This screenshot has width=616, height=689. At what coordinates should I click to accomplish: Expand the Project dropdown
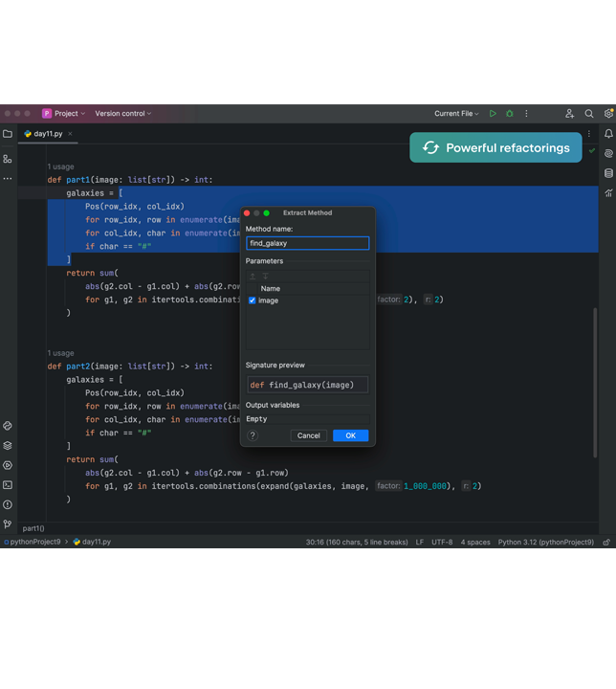pos(64,114)
